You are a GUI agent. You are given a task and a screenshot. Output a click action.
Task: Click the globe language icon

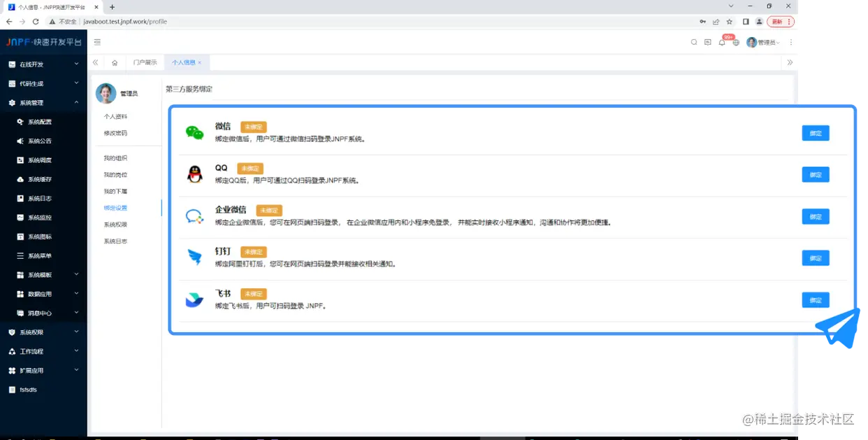(x=736, y=42)
